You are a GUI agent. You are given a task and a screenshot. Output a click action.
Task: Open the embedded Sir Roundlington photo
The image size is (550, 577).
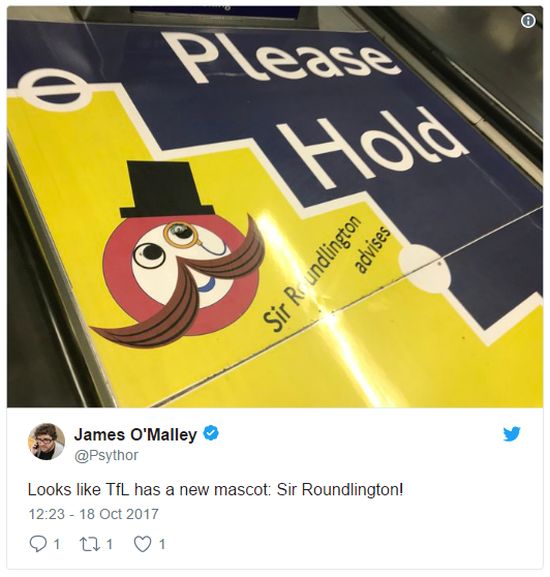tap(275, 207)
